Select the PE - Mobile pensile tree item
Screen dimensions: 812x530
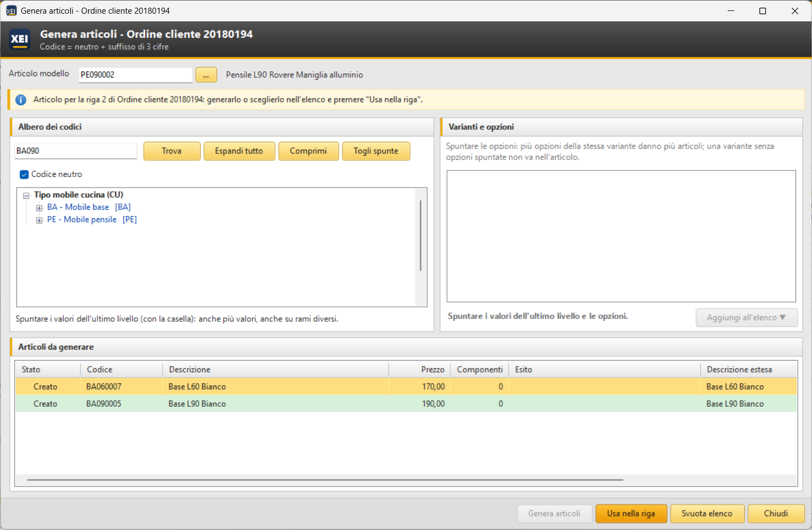(x=92, y=220)
